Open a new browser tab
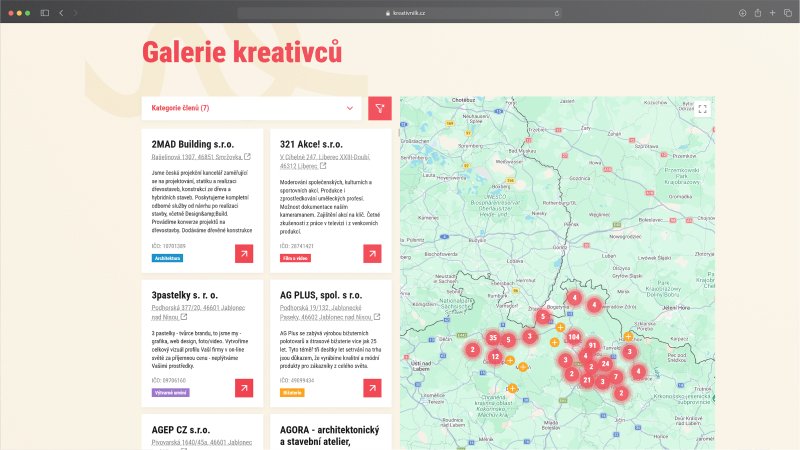800x450 pixels. [772, 13]
